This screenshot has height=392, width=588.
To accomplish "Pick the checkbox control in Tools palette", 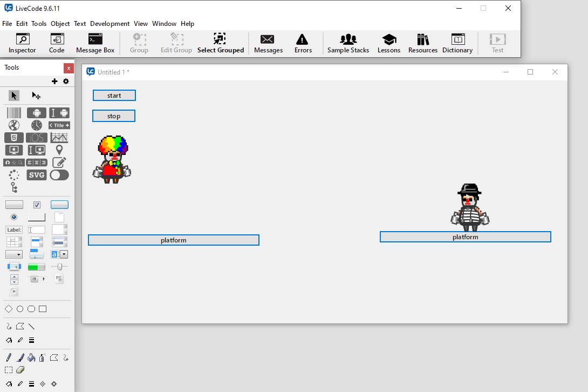I will 37,205.
